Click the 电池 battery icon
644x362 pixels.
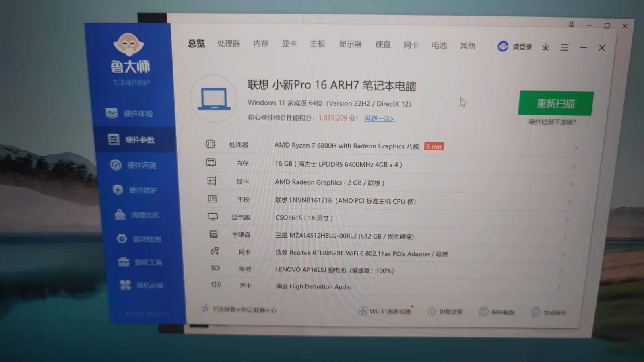[x=216, y=268]
